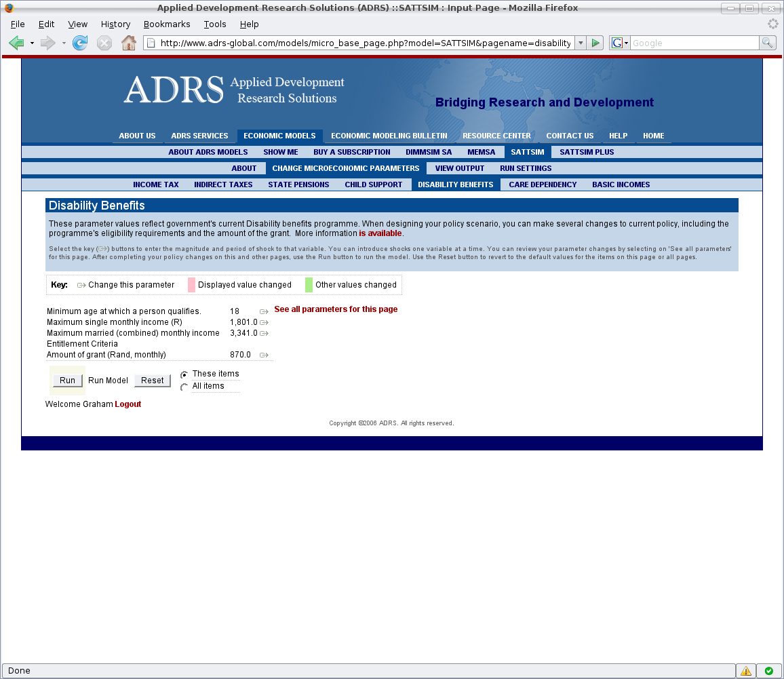Click the Run button
Screen dimensions: 784x679
(67, 381)
